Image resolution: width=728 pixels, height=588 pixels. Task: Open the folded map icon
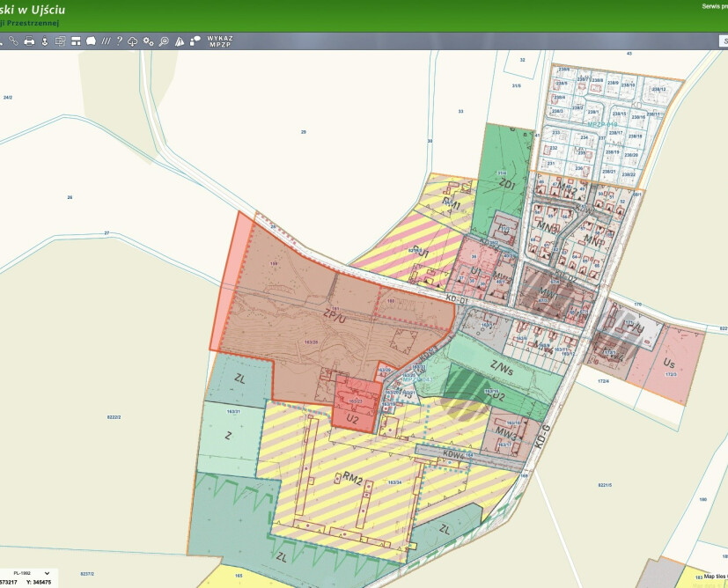[x=180, y=41]
